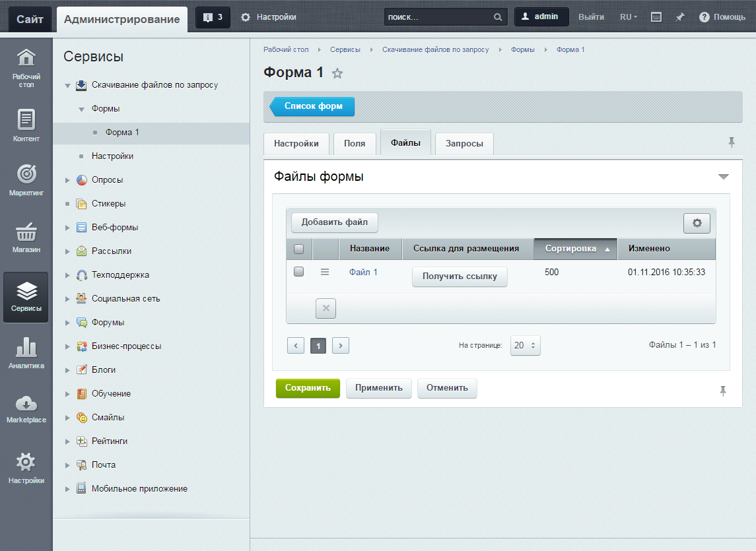The image size is (756, 551).
Task: Click the Получить ссылку button
Action: point(460,276)
